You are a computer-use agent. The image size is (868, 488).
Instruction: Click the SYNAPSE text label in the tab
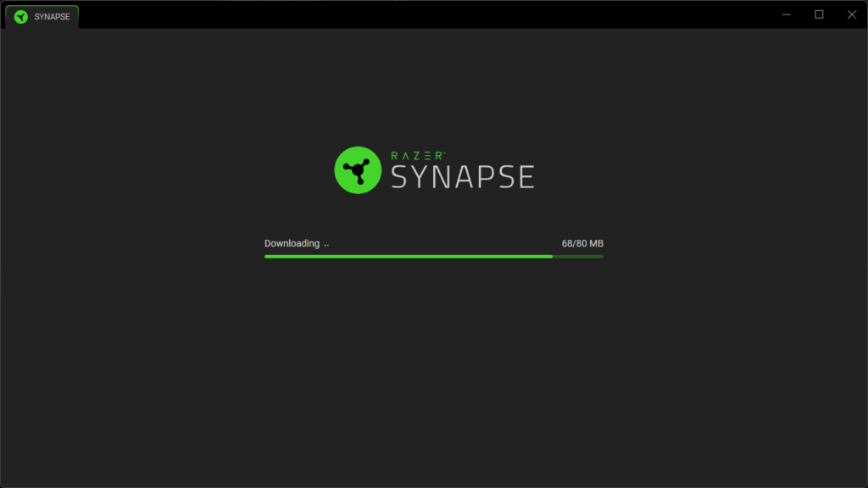[x=52, y=17]
